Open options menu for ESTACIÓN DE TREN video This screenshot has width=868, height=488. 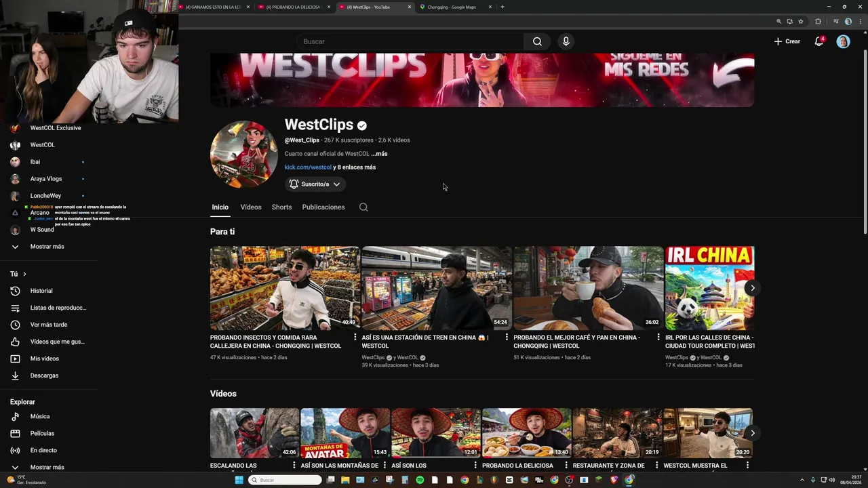pos(507,337)
